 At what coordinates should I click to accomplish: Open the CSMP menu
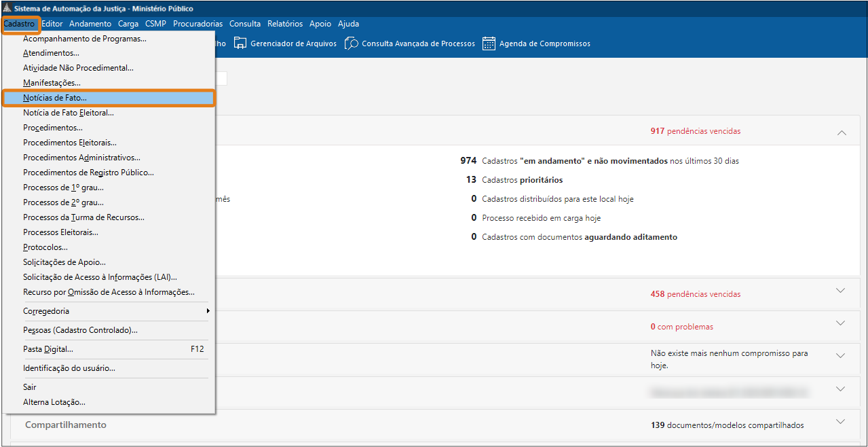click(x=155, y=24)
